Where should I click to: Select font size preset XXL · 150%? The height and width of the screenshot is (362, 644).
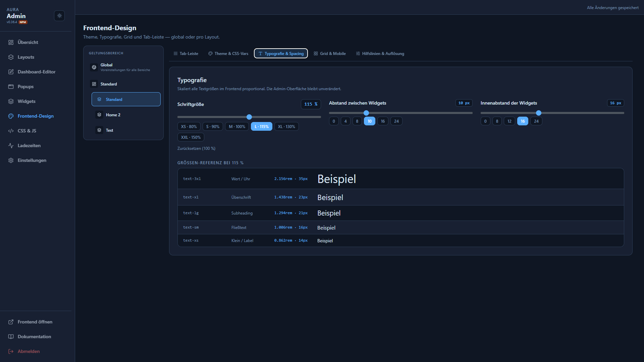[x=191, y=137]
